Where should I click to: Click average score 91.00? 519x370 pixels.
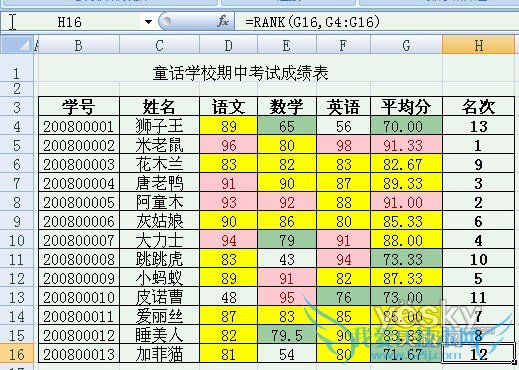[x=406, y=202]
